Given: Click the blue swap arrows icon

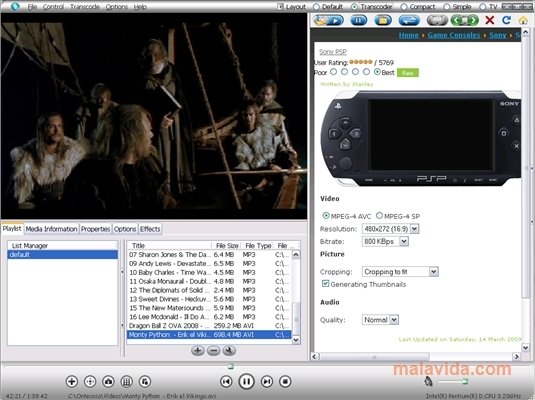Looking at the screenshot, I should (409, 20).
